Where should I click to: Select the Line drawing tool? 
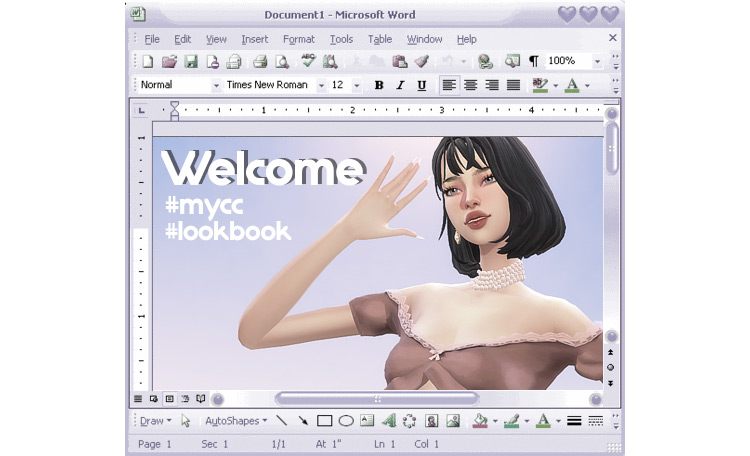pyautogui.click(x=282, y=421)
